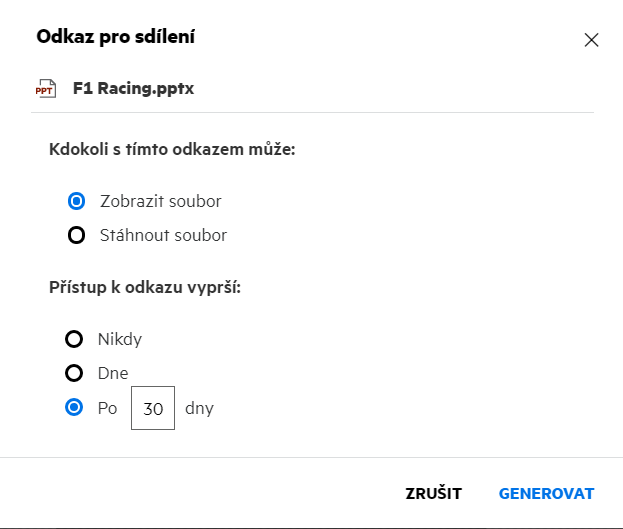Click the dny unit label
The width and height of the screenshot is (623, 529).
[x=199, y=408]
